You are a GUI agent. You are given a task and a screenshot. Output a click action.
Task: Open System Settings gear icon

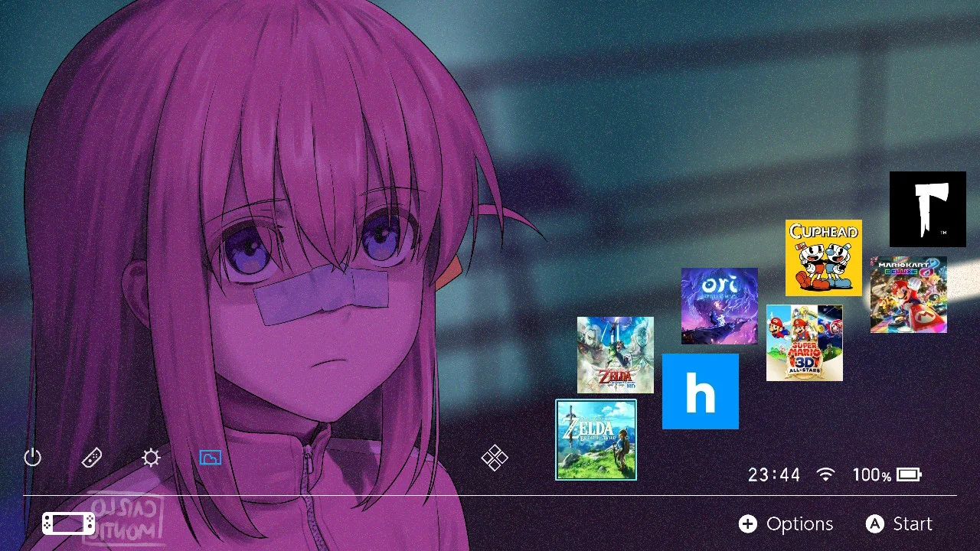152,458
